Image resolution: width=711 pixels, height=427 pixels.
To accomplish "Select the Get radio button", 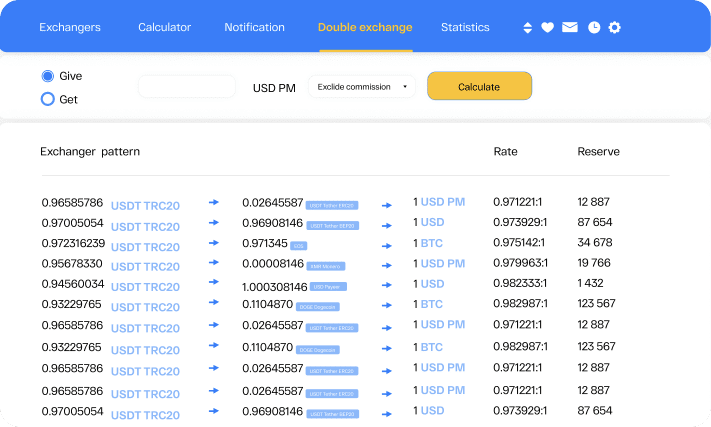I will click(47, 99).
